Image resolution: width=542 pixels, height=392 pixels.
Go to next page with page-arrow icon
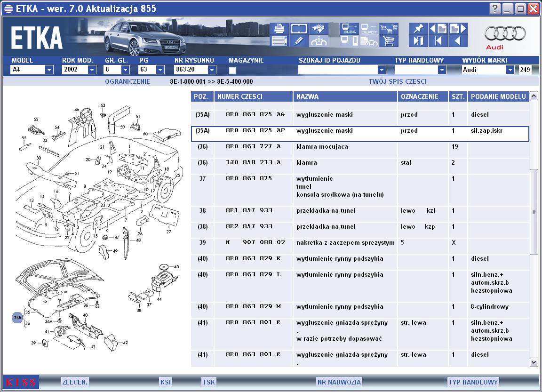[x=458, y=29]
